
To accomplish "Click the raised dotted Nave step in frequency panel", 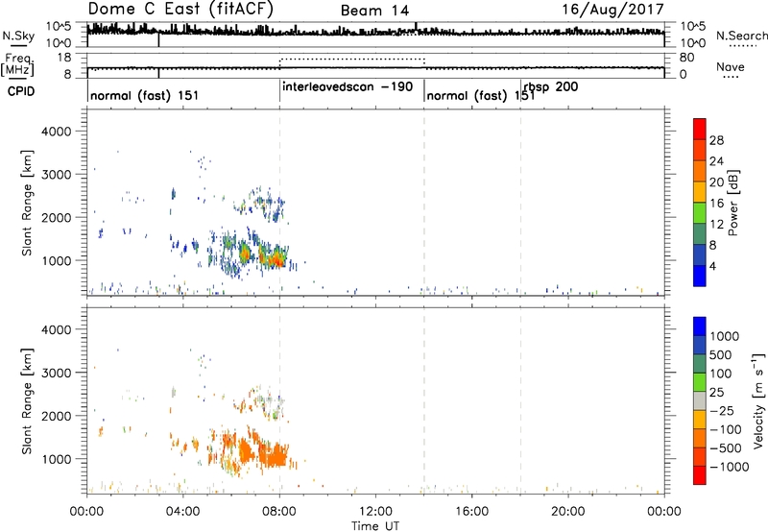I will coord(351,59).
